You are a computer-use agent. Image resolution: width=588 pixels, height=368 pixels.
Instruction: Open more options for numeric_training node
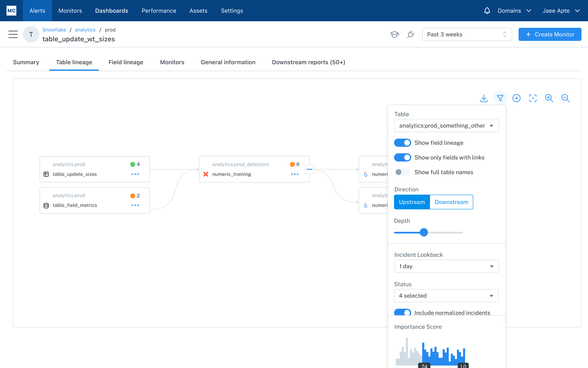tap(295, 174)
